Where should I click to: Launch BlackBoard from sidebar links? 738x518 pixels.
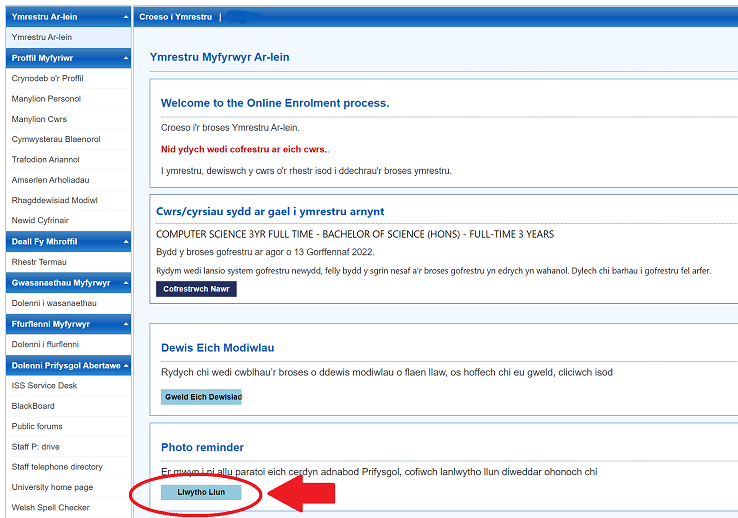click(x=33, y=406)
